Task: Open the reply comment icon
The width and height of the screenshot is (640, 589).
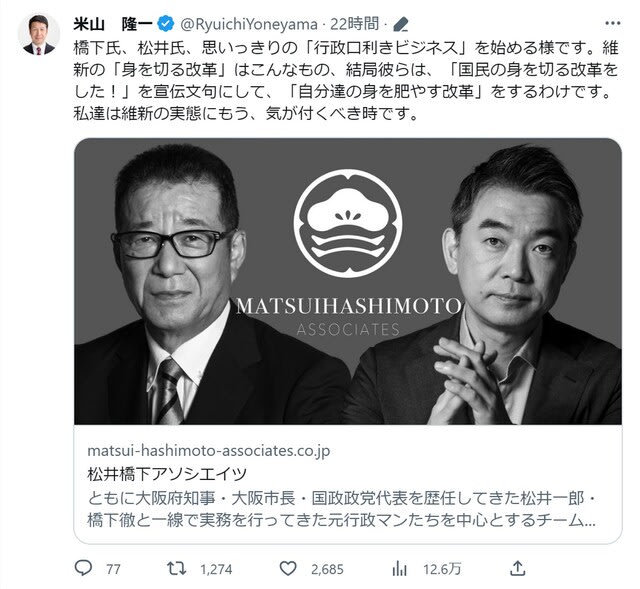Action: 84,568
